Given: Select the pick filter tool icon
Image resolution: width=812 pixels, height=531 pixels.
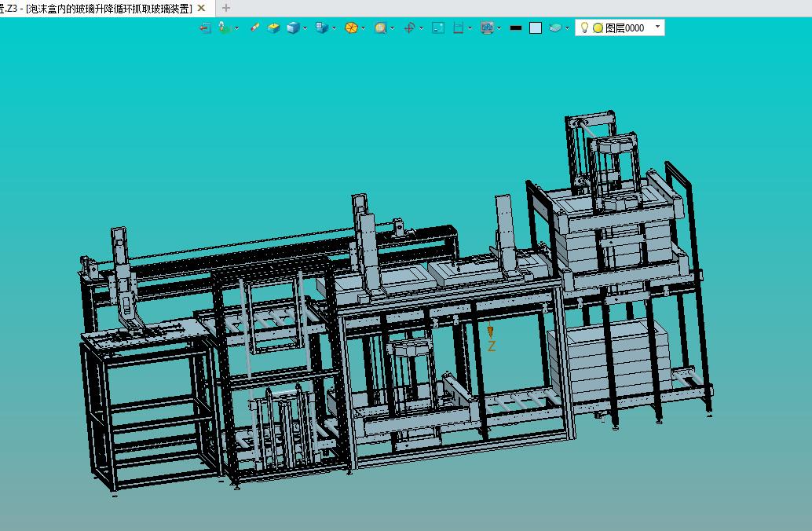Looking at the screenshot, I should [225, 28].
